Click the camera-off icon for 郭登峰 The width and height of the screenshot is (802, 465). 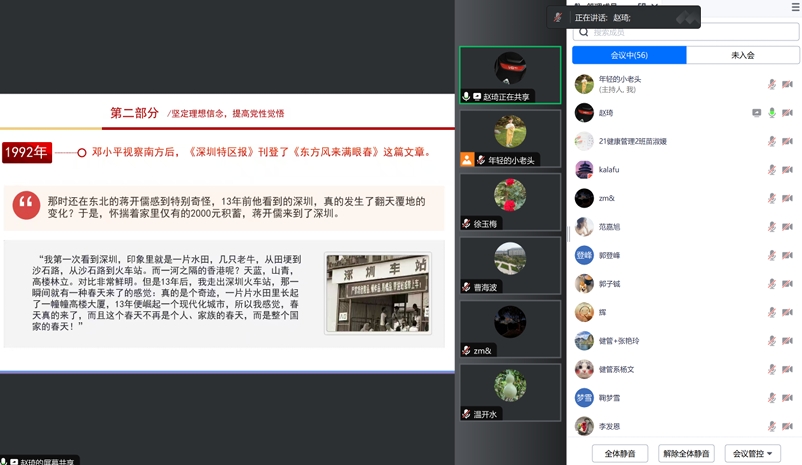787,255
